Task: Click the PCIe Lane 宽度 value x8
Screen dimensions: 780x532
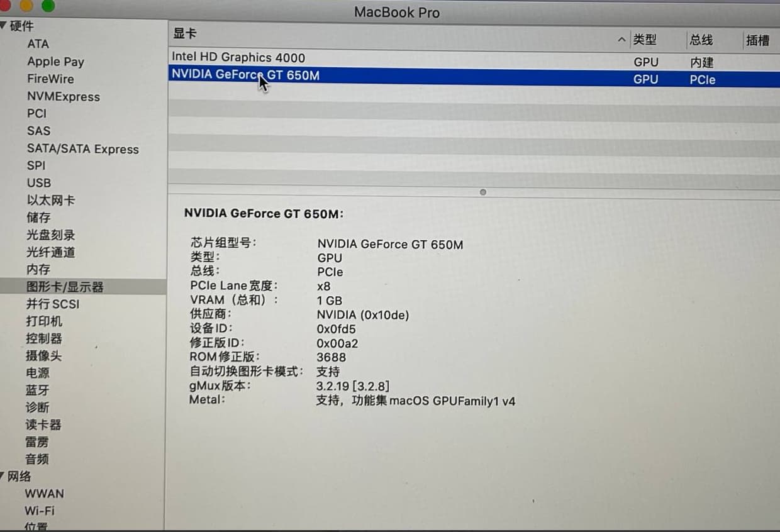Action: [x=324, y=286]
